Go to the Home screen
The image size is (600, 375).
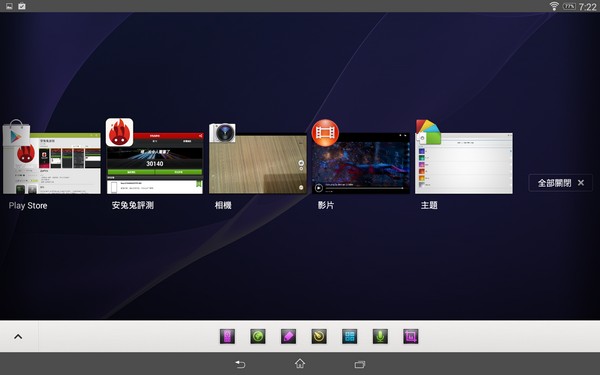(300, 364)
